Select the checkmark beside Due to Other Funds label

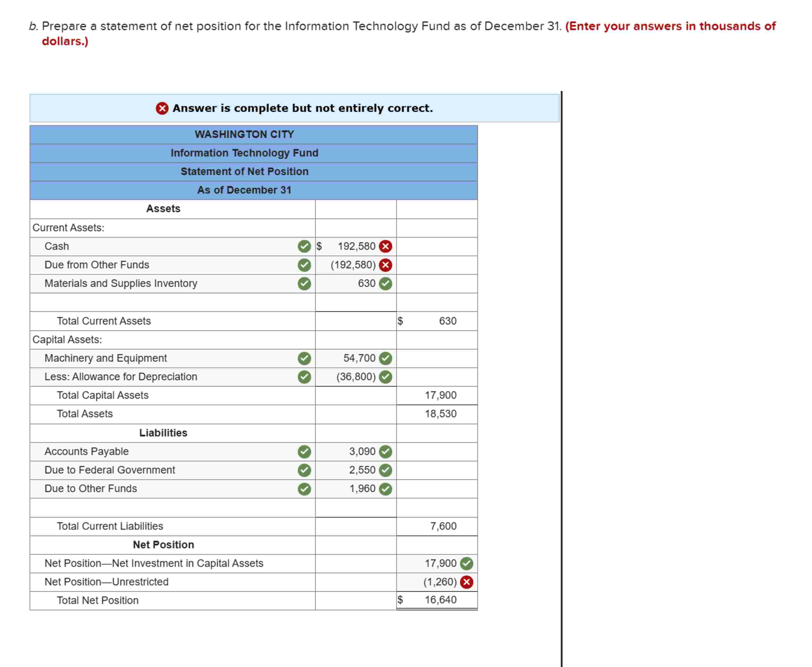(x=304, y=489)
